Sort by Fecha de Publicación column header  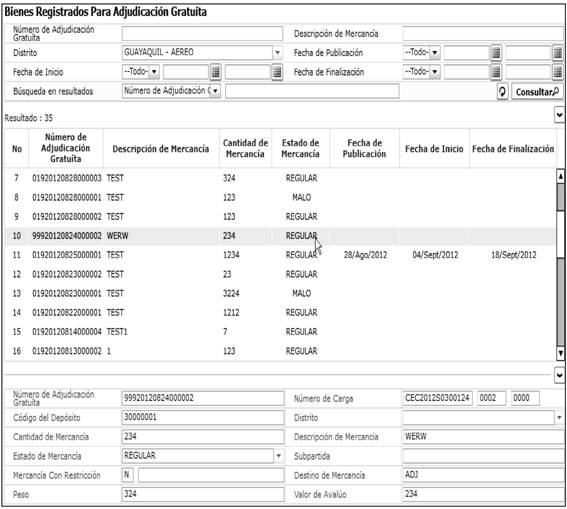coord(364,148)
